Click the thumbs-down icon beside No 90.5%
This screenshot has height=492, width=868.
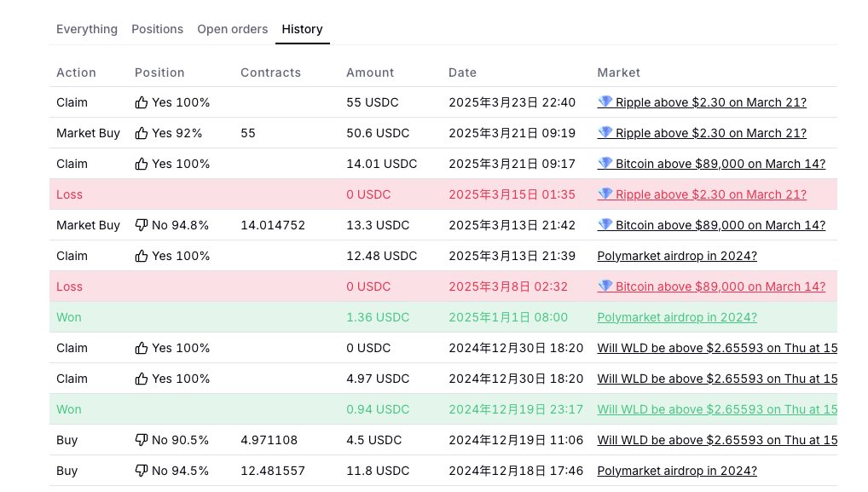pos(142,439)
